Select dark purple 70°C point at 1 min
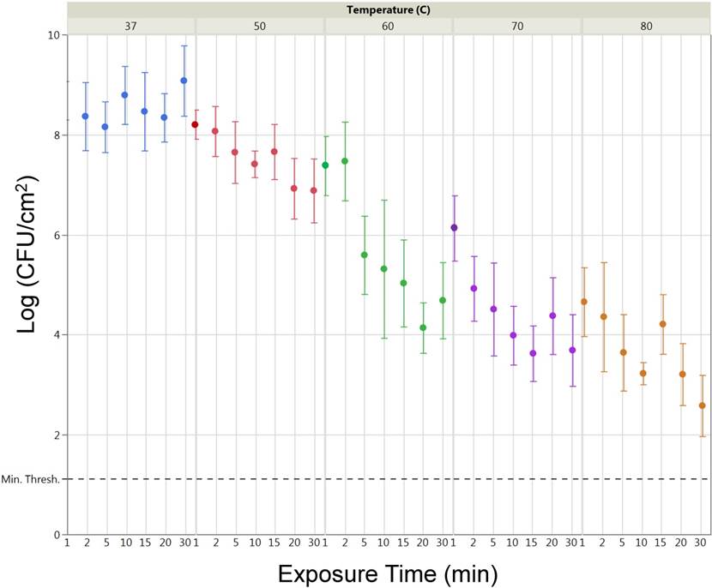712x588 pixels. (x=454, y=228)
